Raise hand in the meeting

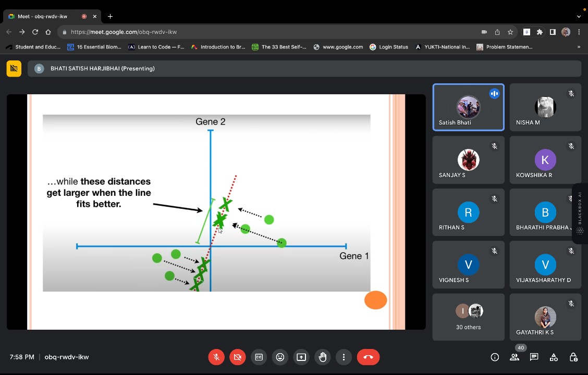pyautogui.click(x=323, y=357)
